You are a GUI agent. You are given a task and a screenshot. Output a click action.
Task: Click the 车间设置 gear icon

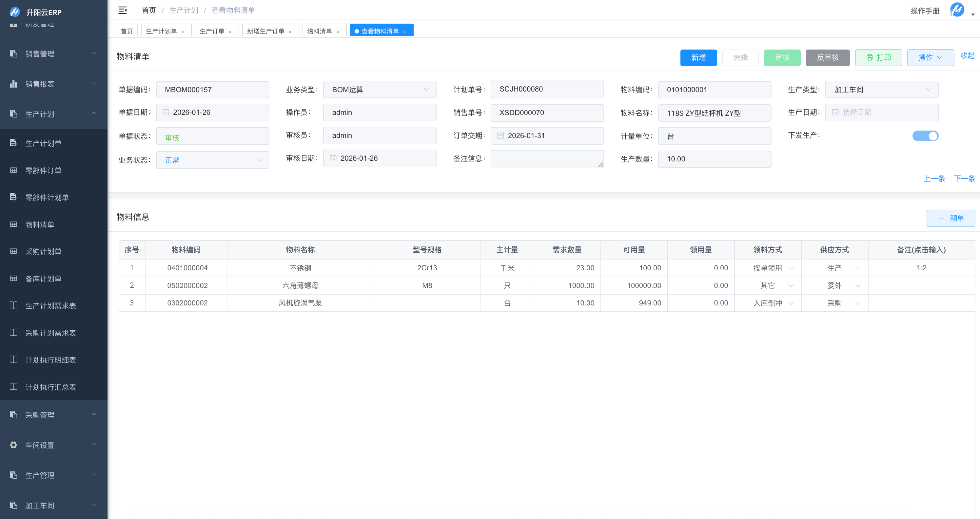pos(13,445)
